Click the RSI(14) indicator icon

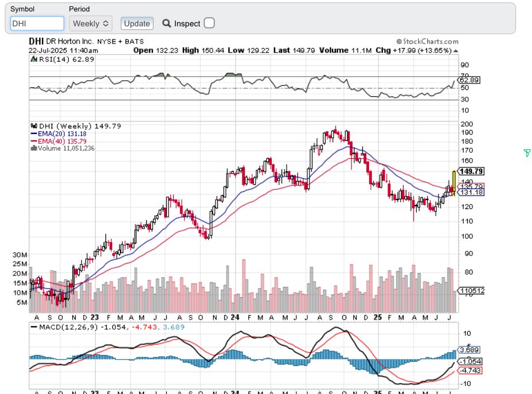click(34, 59)
